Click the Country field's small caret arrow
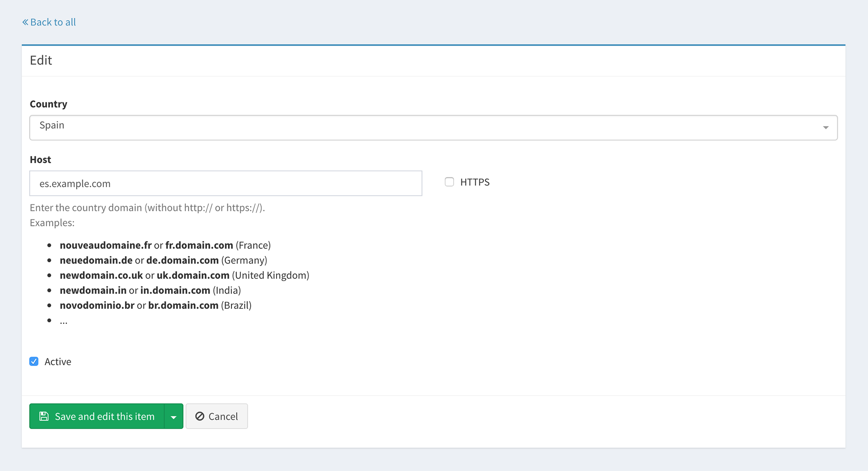This screenshot has width=868, height=471. 825,128
